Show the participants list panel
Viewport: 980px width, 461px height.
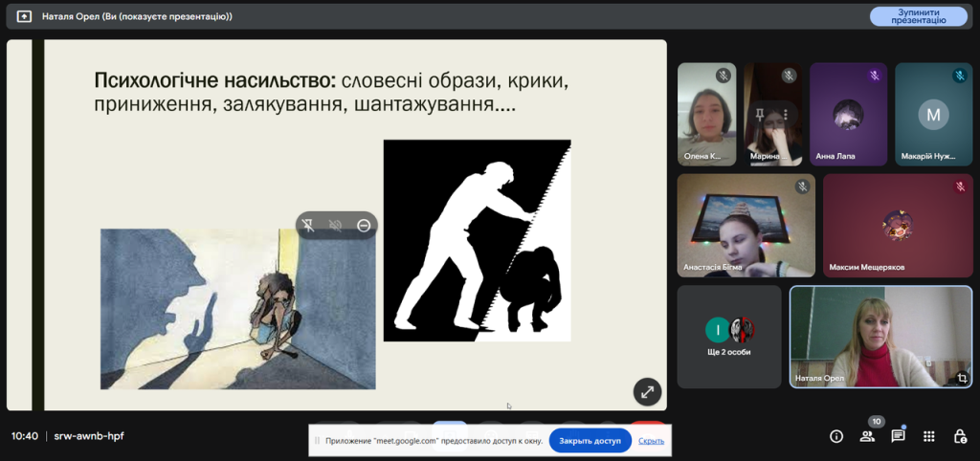(x=867, y=436)
